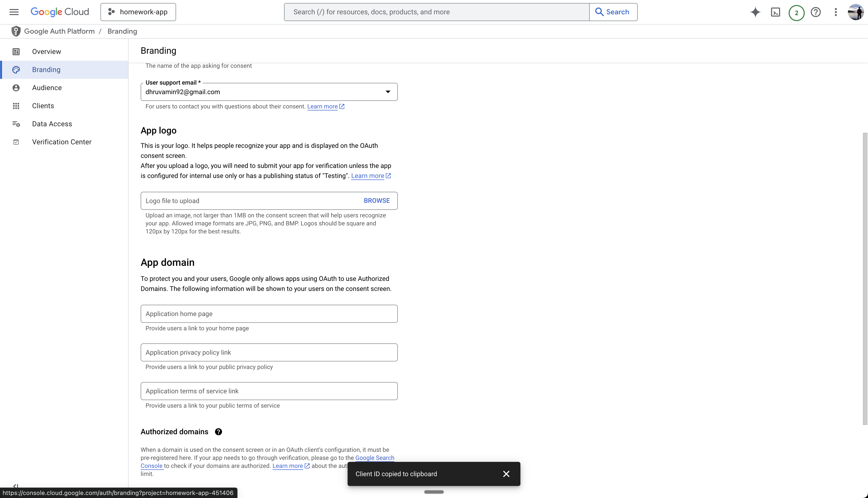Open the three-dot settings menu

pyautogui.click(x=836, y=12)
